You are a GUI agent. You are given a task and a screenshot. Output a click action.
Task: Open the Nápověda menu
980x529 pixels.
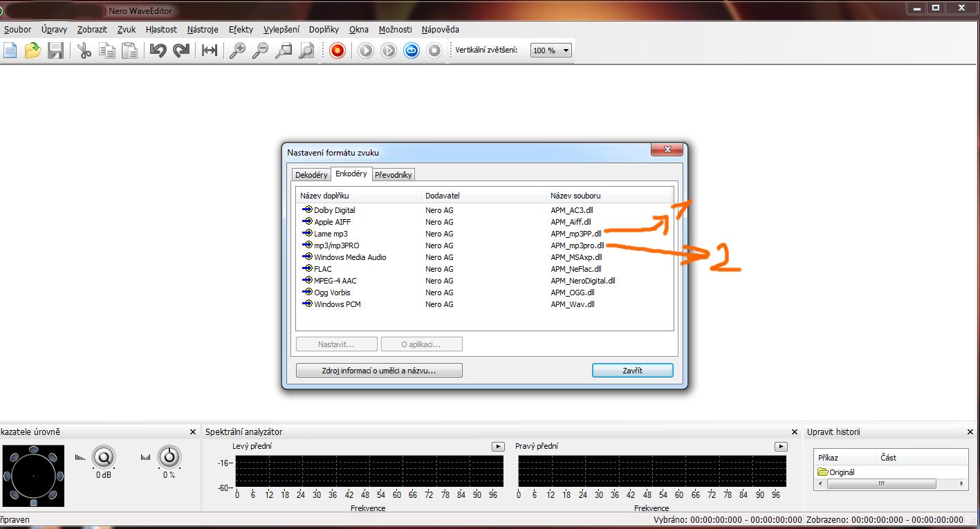(x=441, y=30)
